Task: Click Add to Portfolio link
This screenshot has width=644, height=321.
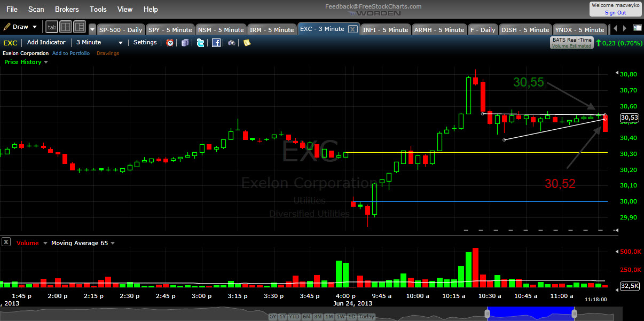Action: 71,53
